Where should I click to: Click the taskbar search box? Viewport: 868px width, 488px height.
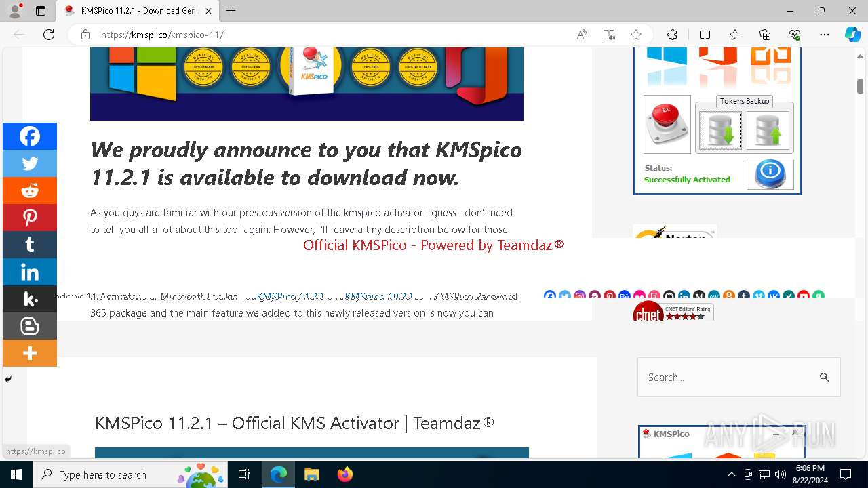coord(130,474)
